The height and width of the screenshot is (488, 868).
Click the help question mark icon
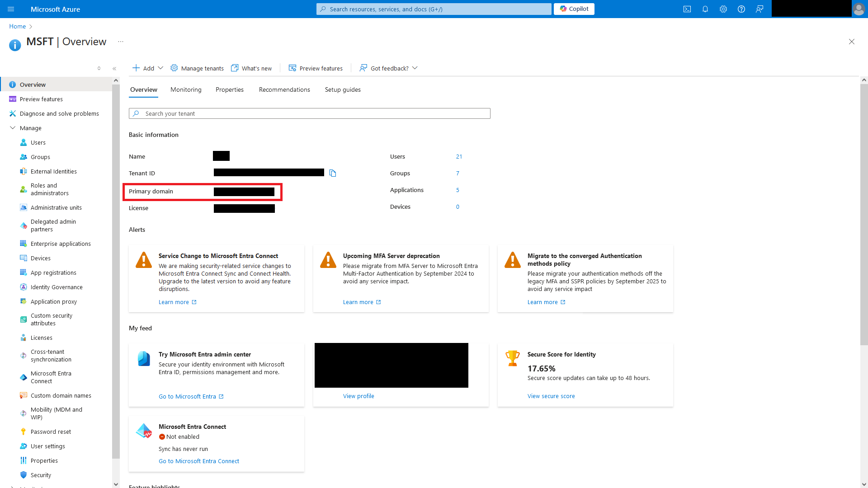click(x=741, y=9)
